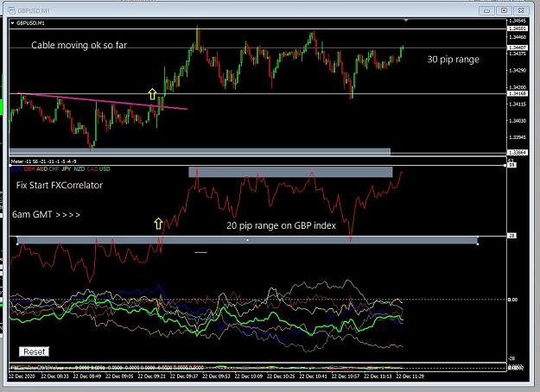Click the 1.34030 price on the scale
Viewport: 540px width, 392px height.
click(x=518, y=121)
